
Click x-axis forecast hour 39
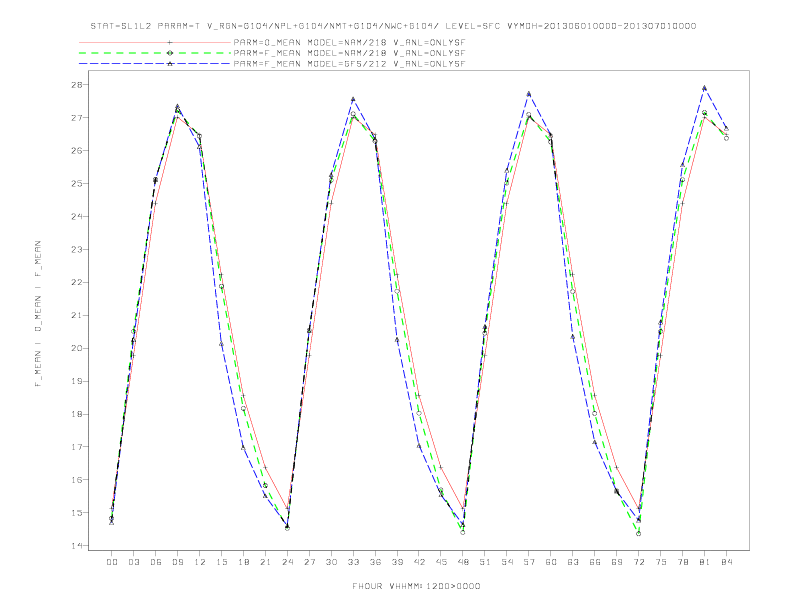click(x=397, y=562)
